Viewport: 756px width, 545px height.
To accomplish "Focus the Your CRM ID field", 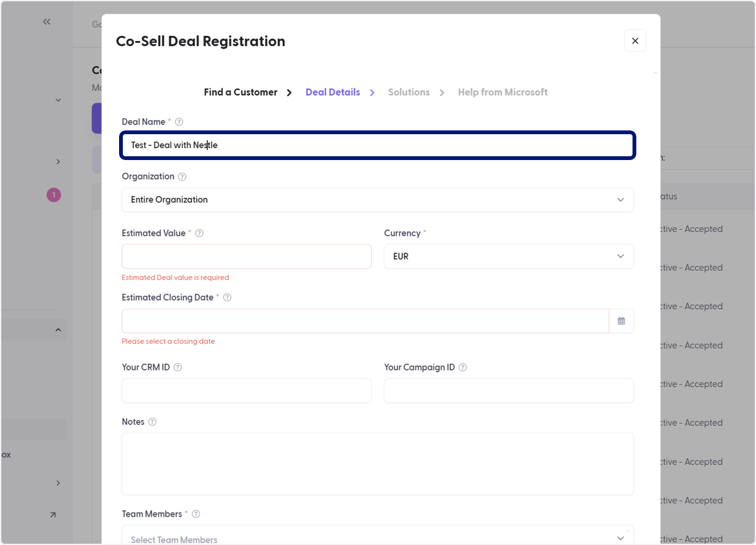I will 246,391.
